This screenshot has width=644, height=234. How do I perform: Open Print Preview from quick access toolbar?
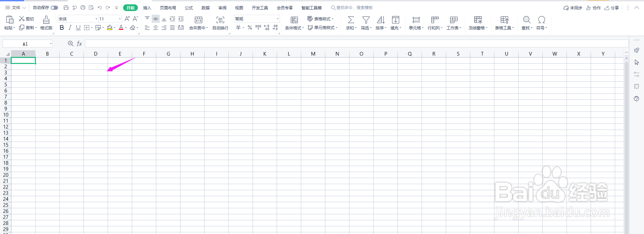coord(91,8)
